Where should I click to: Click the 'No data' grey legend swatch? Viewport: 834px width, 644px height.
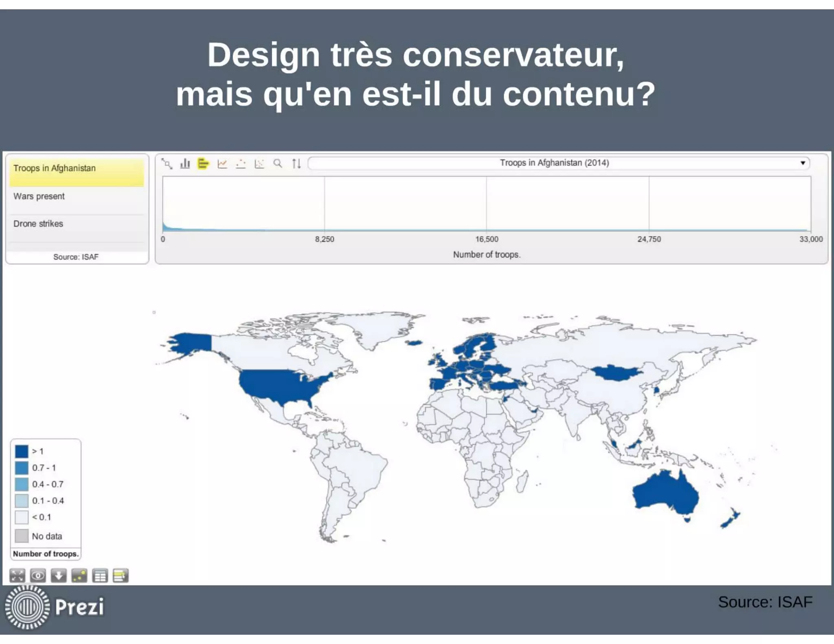pos(22,536)
